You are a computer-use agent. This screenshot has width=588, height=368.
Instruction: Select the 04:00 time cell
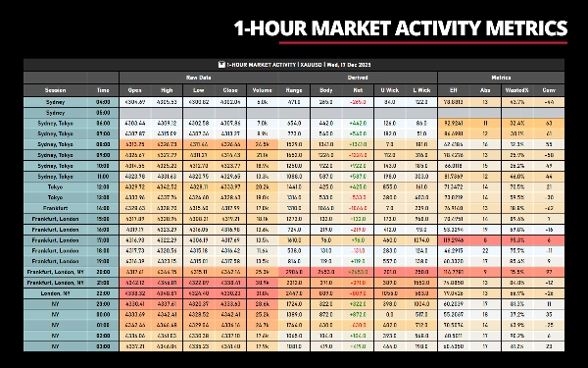[x=103, y=102]
